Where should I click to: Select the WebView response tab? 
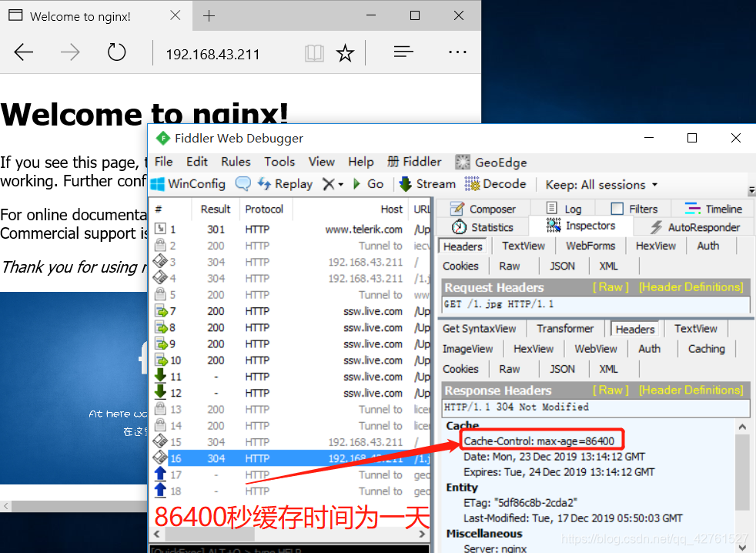click(595, 349)
